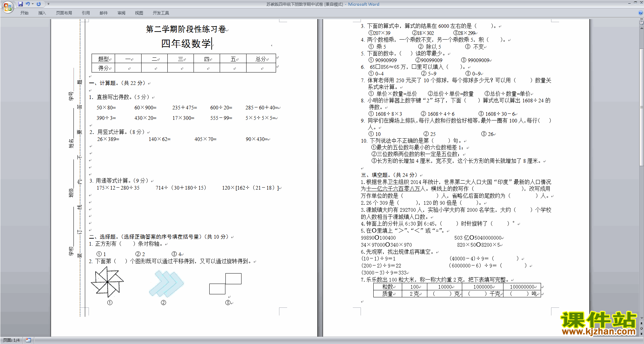Click the Save icon in Quick Access Toolbar
The width and height of the screenshot is (644, 344).
(20, 4)
